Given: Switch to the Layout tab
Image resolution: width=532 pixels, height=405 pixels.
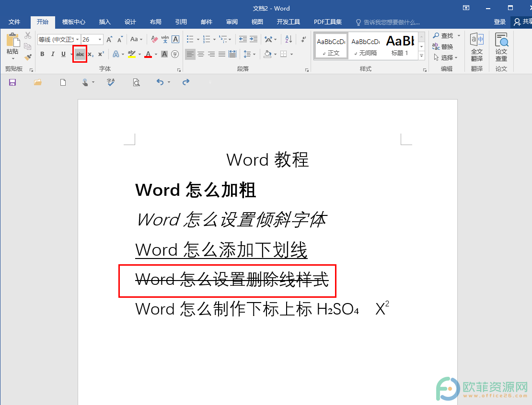Looking at the screenshot, I should [155, 22].
